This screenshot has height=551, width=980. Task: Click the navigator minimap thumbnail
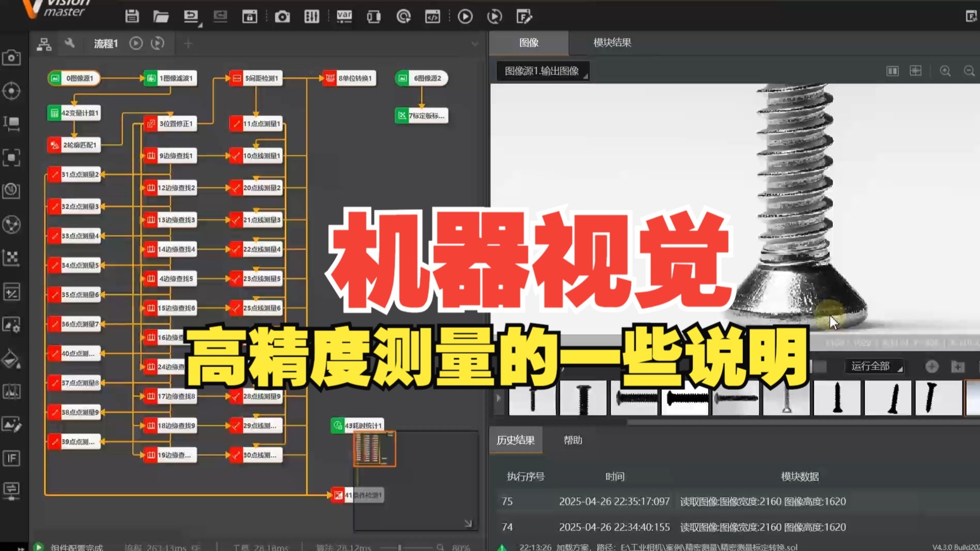point(375,449)
